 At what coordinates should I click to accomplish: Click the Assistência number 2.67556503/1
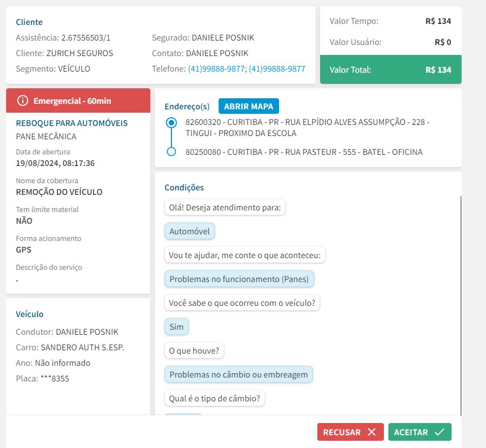85,38
